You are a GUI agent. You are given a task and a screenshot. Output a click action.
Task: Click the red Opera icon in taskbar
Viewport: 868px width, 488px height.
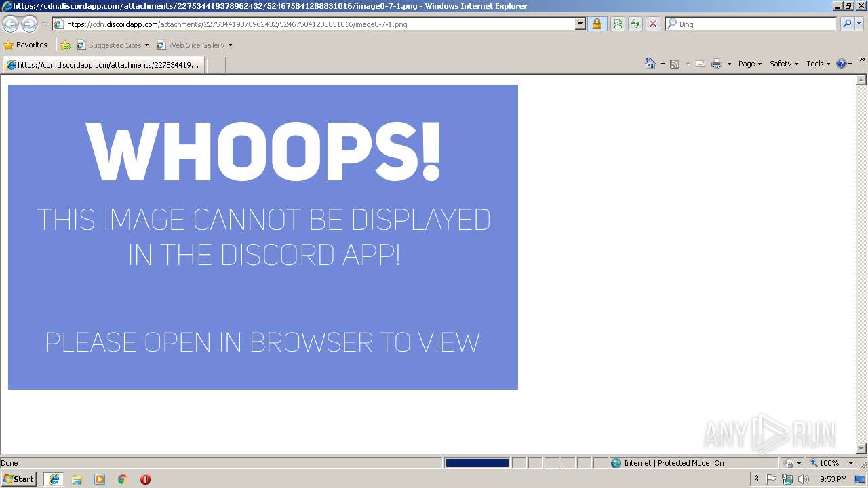pos(145,479)
